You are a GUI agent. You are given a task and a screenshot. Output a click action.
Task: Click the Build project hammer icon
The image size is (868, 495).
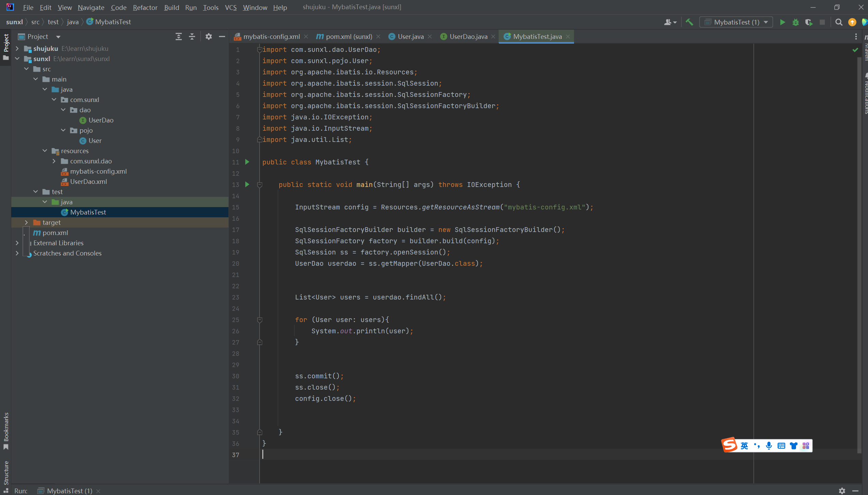tap(689, 23)
